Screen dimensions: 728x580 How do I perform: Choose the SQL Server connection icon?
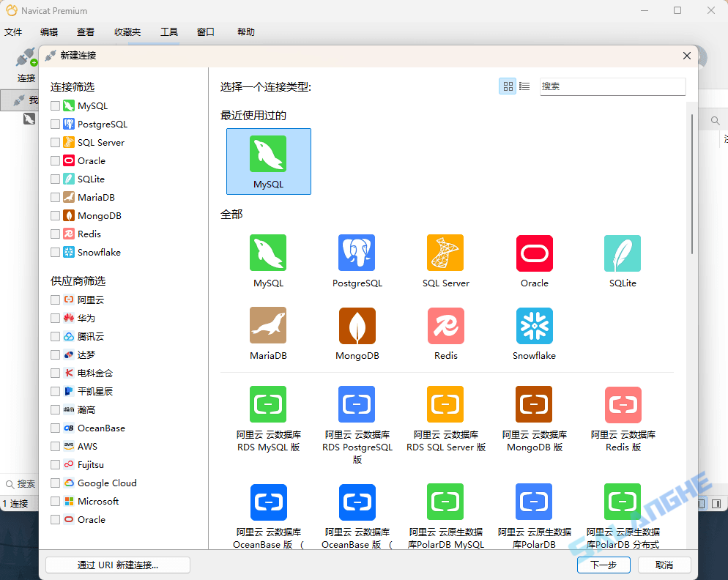point(445,253)
